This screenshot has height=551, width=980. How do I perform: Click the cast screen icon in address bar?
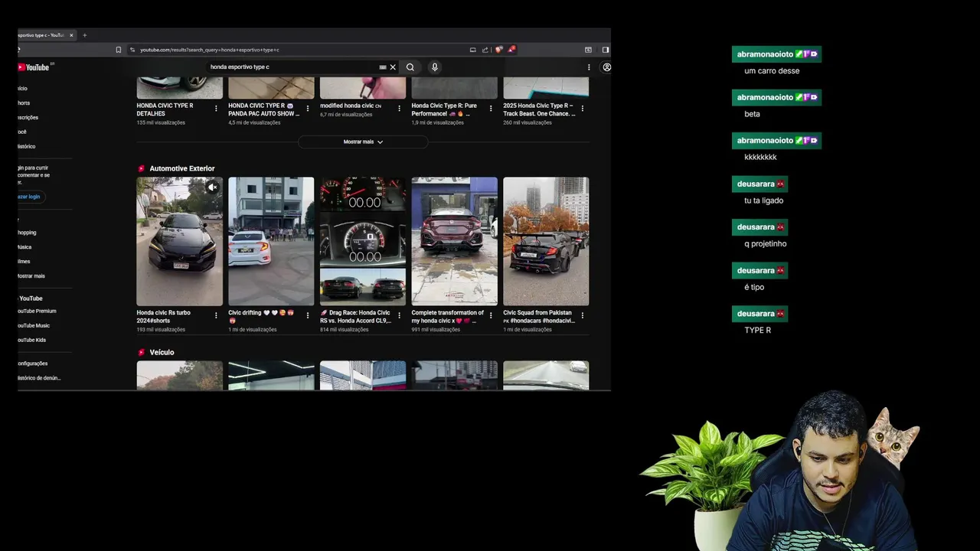(472, 50)
